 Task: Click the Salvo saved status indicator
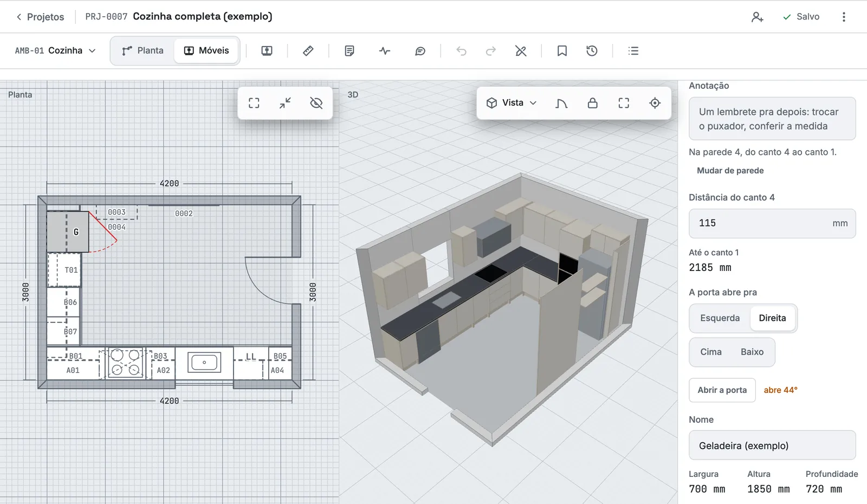point(801,17)
